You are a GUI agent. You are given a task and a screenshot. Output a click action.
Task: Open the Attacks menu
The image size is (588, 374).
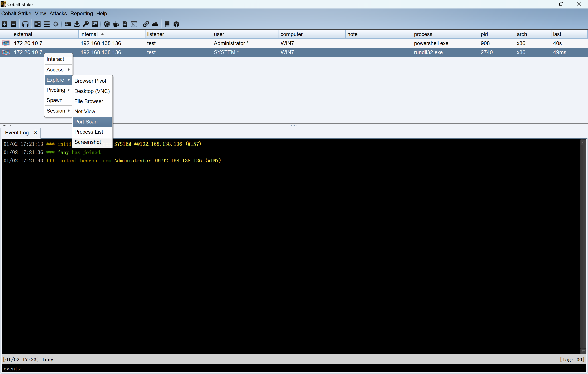pos(58,13)
